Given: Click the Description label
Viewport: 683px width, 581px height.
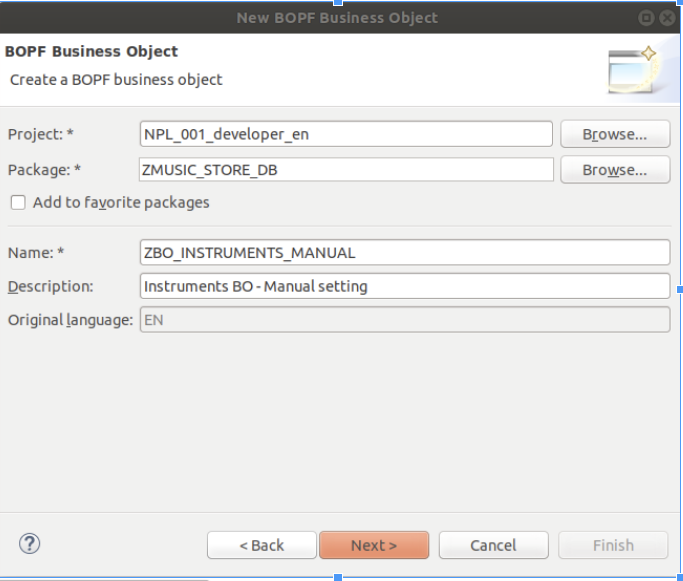Looking at the screenshot, I should click(50, 286).
